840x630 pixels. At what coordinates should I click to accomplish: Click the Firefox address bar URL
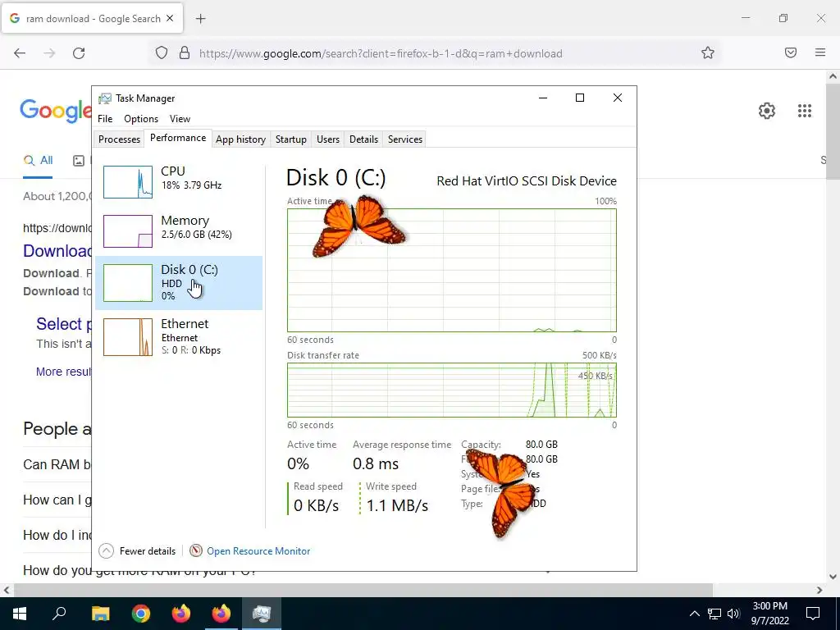(381, 53)
